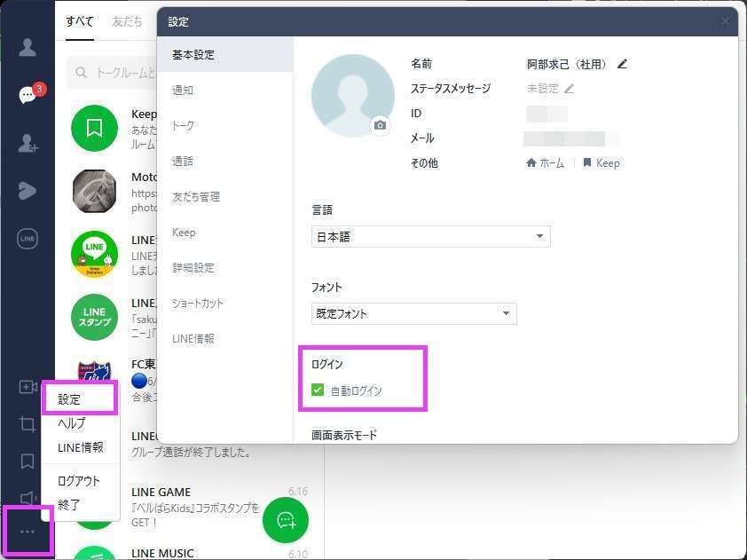Activate the screen capture crop icon
Image resolution: width=747 pixels, height=560 pixels.
click(28, 423)
